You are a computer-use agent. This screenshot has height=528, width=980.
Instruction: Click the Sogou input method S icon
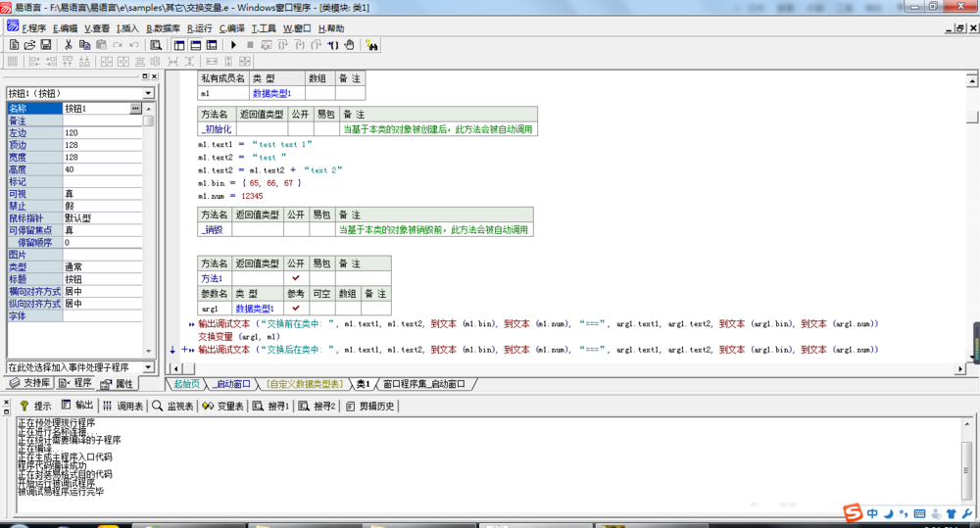click(853, 513)
